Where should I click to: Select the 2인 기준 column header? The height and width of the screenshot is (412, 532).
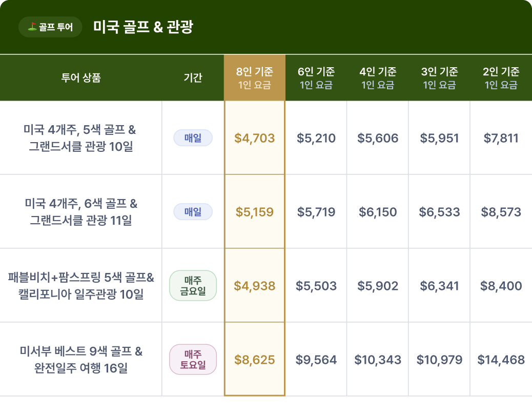click(501, 78)
